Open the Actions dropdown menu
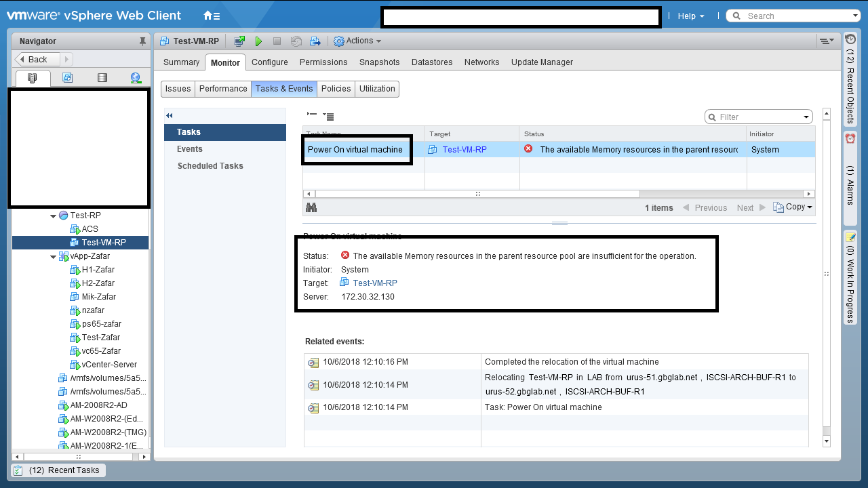 357,41
